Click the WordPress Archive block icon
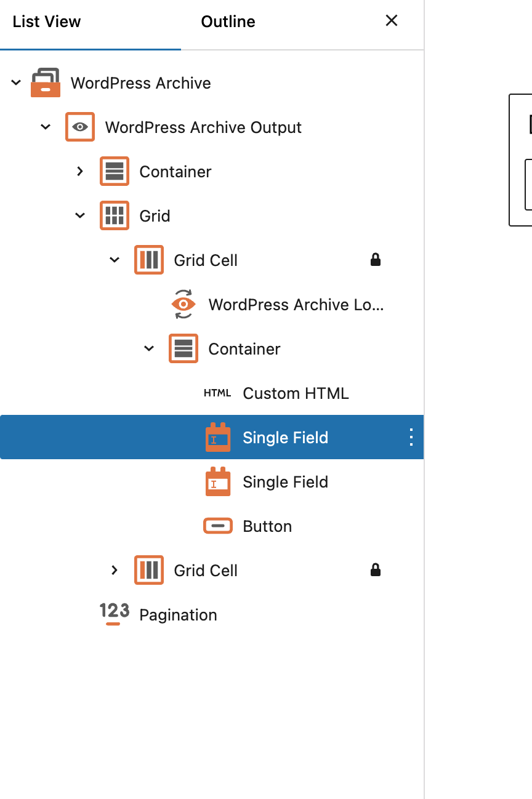 coord(46,83)
